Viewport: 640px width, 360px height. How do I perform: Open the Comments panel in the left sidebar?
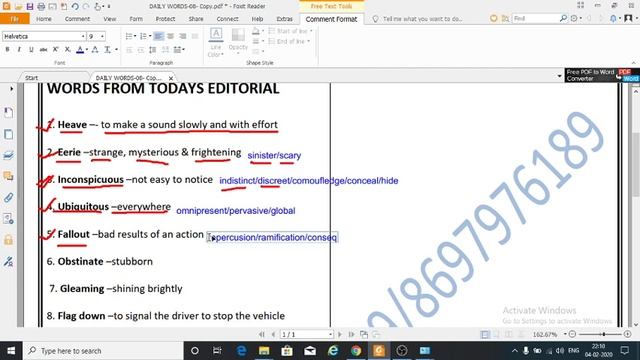(x=9, y=176)
